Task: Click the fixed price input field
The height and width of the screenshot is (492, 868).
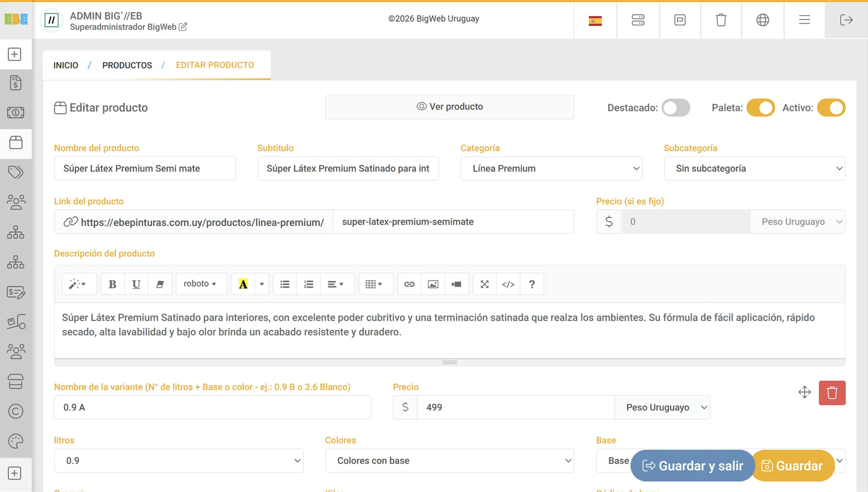Action: tap(686, 222)
